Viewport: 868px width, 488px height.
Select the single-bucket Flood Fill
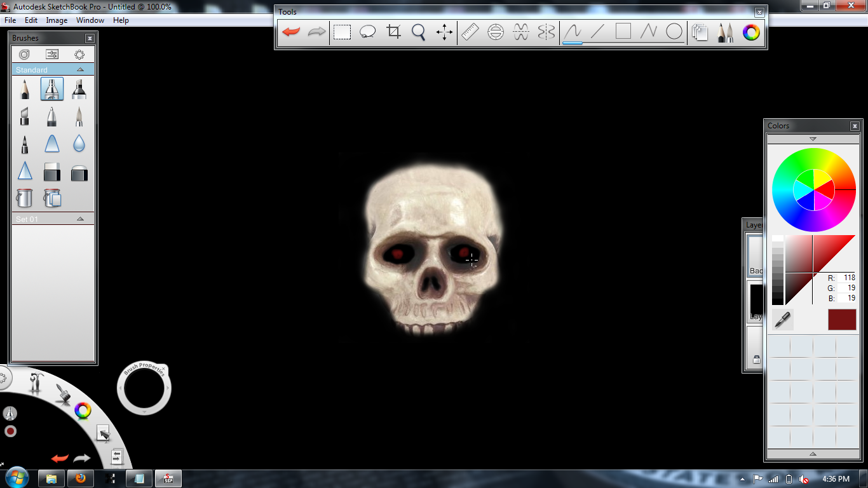pyautogui.click(x=24, y=198)
